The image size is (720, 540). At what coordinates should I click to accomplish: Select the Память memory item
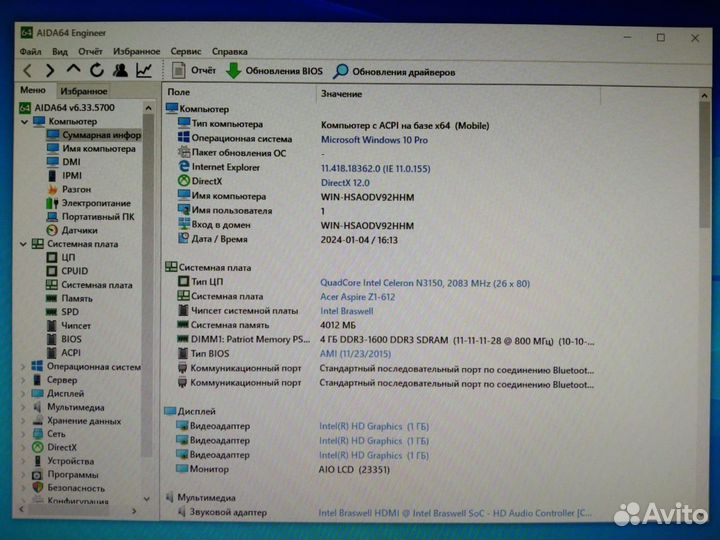click(70, 298)
